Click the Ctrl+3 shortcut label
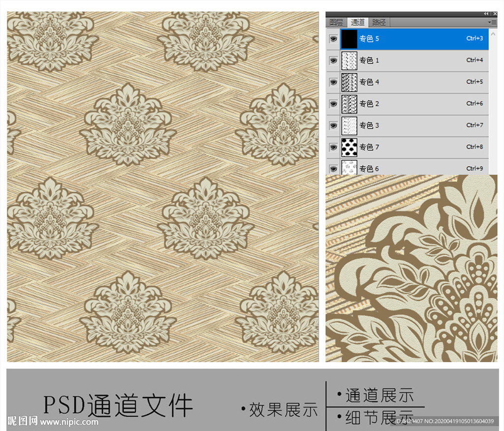Image resolution: width=504 pixels, height=431 pixels. 474,38
